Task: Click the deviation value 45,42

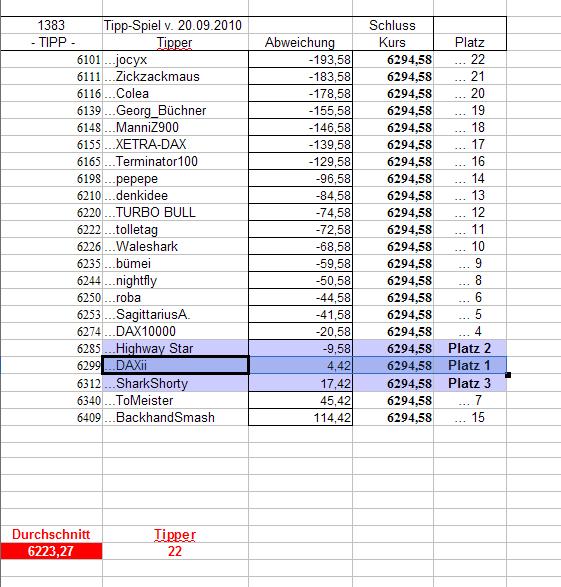Action: pyautogui.click(x=301, y=401)
